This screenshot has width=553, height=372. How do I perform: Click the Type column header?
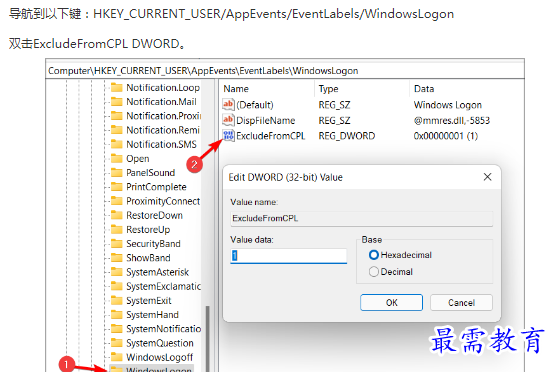(328, 89)
